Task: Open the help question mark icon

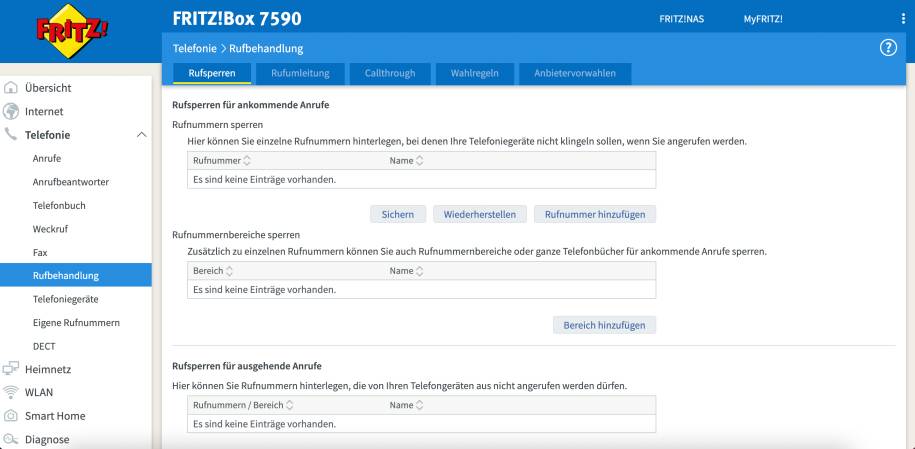Action: coord(888,48)
